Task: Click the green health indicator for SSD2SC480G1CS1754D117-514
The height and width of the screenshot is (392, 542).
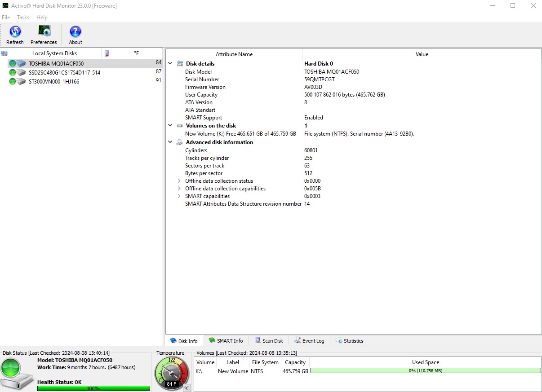Action: [x=13, y=72]
